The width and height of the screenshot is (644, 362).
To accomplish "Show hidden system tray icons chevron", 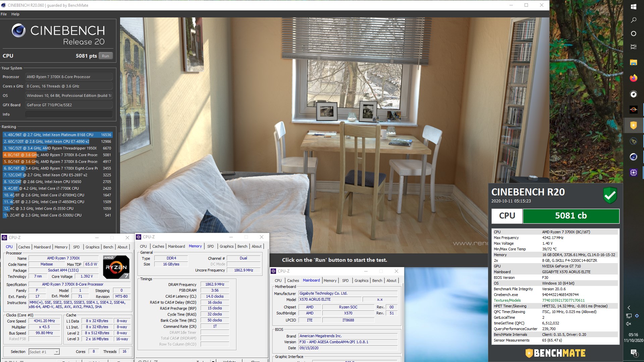I will [629, 308].
